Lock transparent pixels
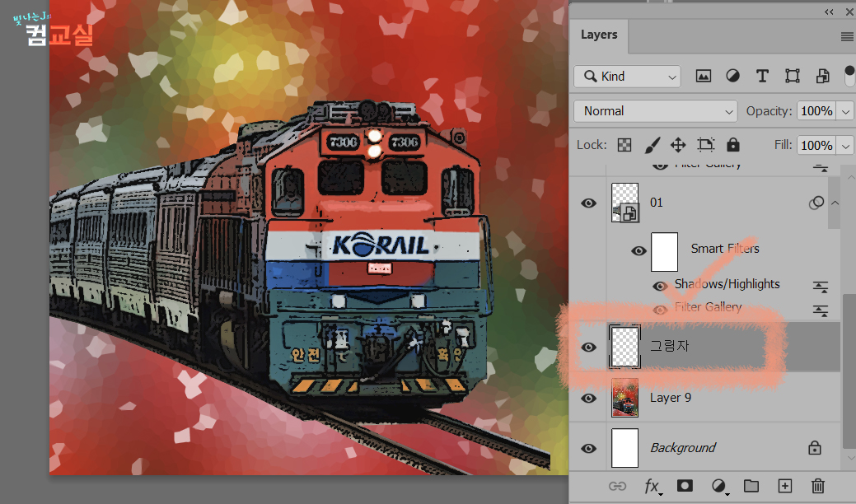The height and width of the screenshot is (504, 856). pos(624,145)
